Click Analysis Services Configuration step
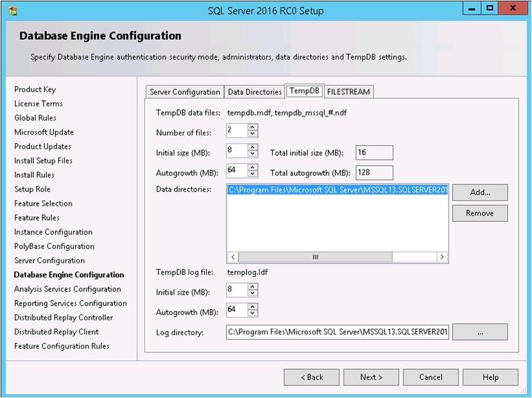 (x=67, y=289)
